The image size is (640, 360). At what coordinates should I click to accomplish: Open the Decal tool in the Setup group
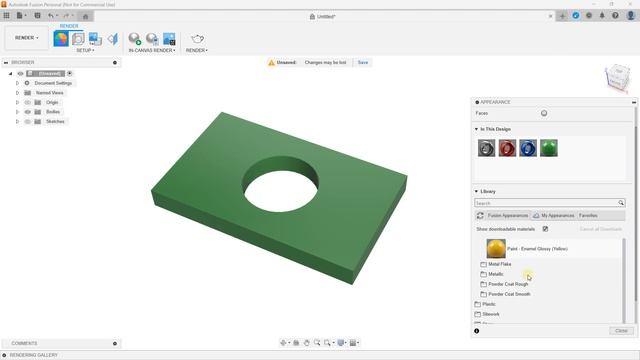coord(95,39)
